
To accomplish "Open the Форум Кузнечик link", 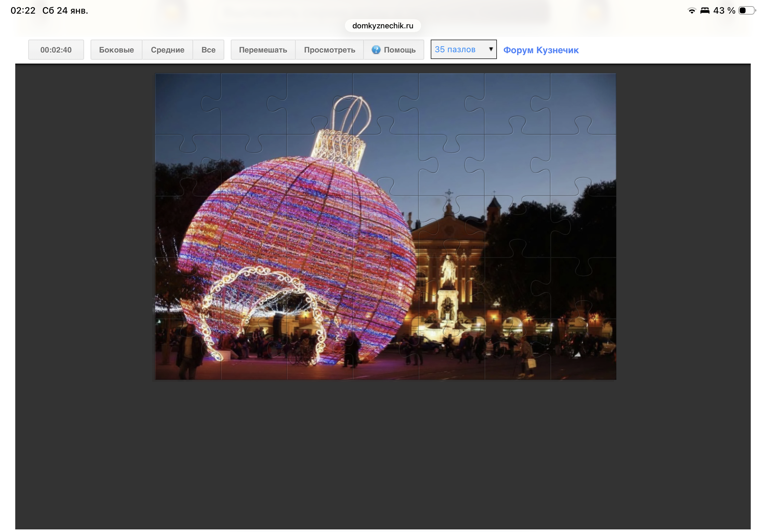I will click(x=540, y=50).
